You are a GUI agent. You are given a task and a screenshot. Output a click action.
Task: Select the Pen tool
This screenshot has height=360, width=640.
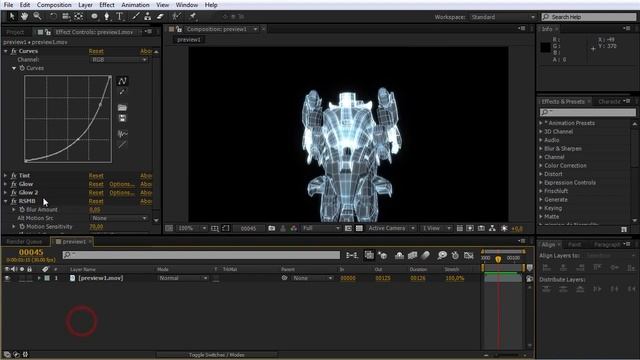pyautogui.click(x=107, y=16)
